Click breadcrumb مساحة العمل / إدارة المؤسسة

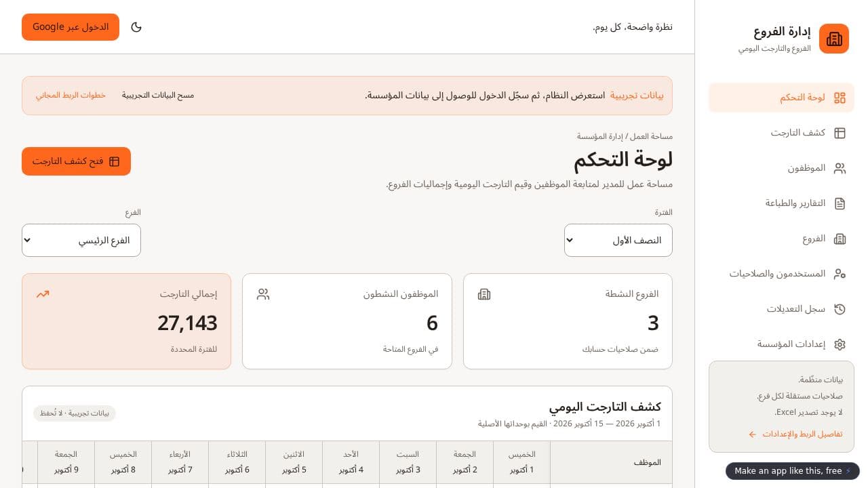pyautogui.click(x=625, y=136)
